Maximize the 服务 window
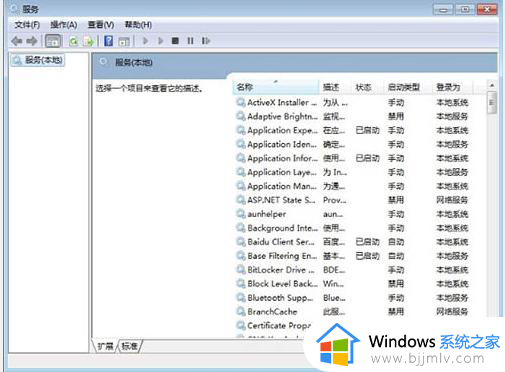The image size is (505, 372). click(x=465, y=9)
